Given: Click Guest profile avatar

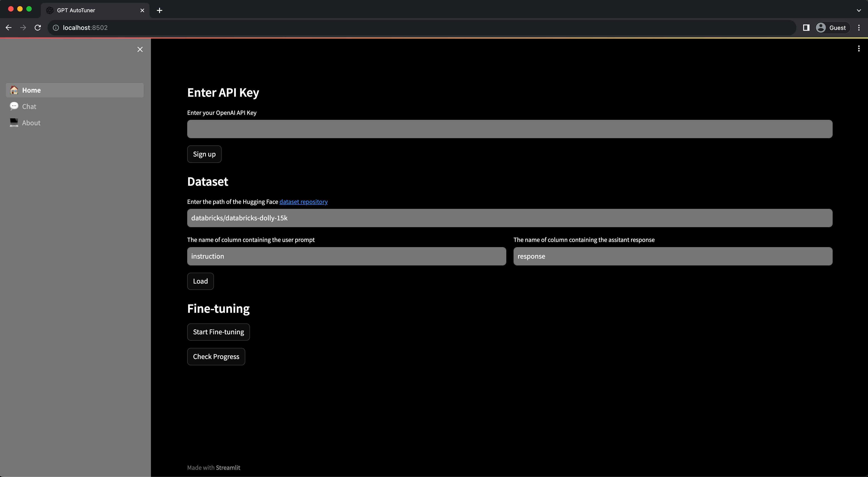Looking at the screenshot, I should click(x=821, y=28).
